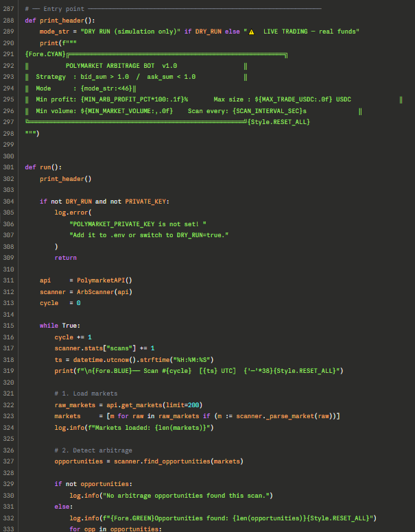The width and height of the screenshot is (415, 532).
Task: Click the 'print_header()' call on line 302
Action: coord(66,179)
